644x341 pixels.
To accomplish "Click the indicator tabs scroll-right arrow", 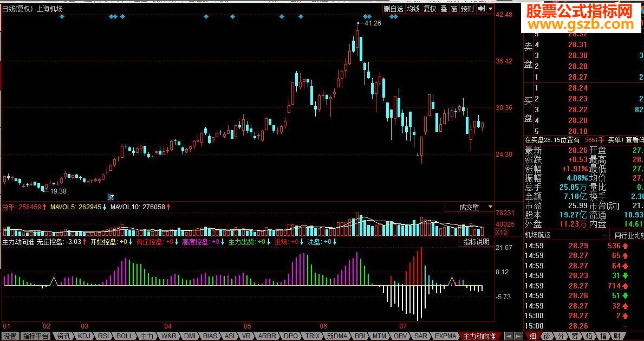I will [517, 336].
